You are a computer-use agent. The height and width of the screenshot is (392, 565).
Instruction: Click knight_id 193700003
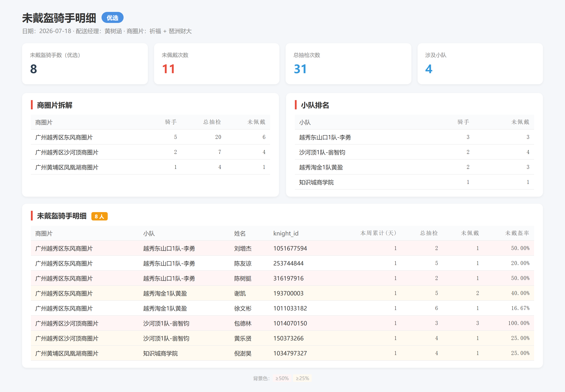288,293
